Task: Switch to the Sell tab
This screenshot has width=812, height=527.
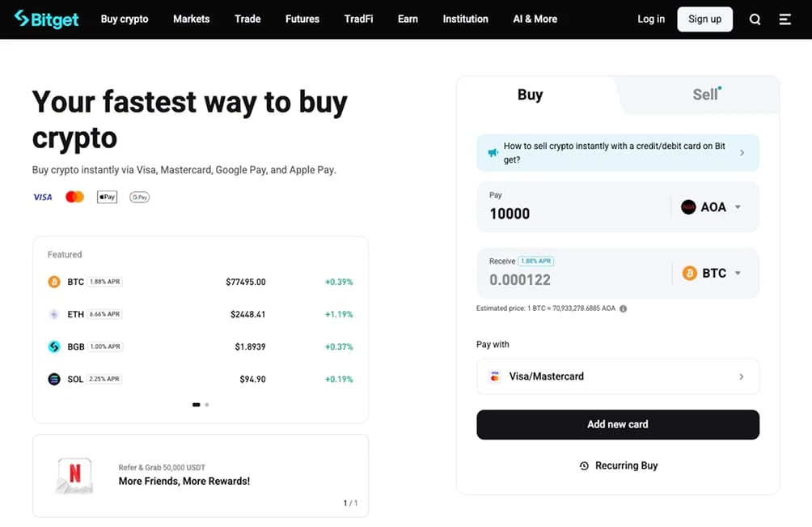Action: point(704,95)
